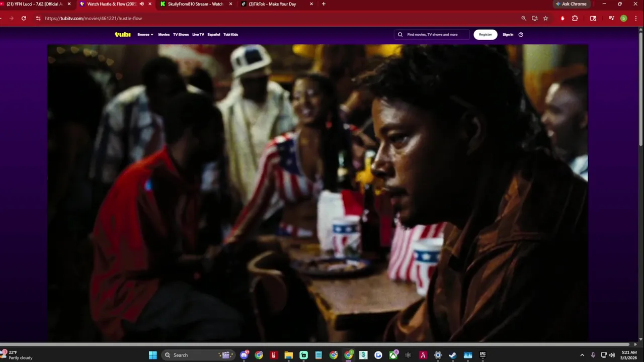Open the volume speaker tray icon
This screenshot has height=362, width=644.
[612, 355]
